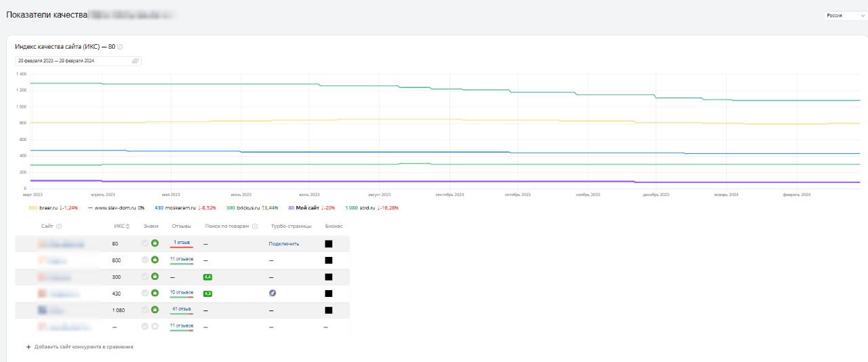Click the info icon beside ИКС index title
Image resolution: width=868 pixels, height=362 pixels.
[120, 47]
